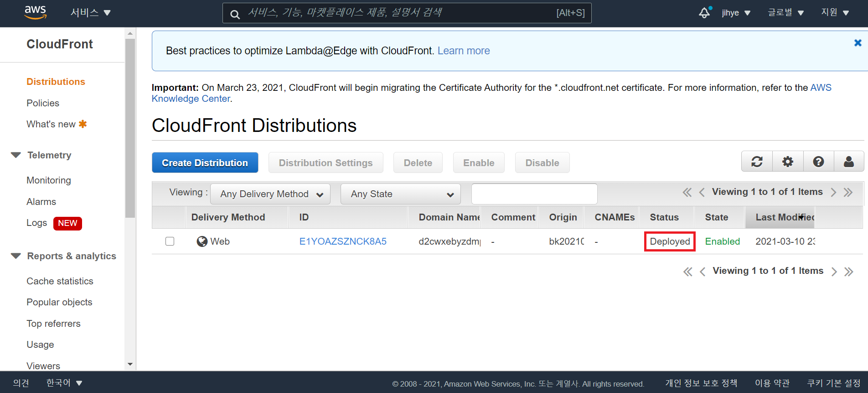Collapse the Reports & analytics section
This screenshot has width=868, height=393.
click(x=16, y=256)
